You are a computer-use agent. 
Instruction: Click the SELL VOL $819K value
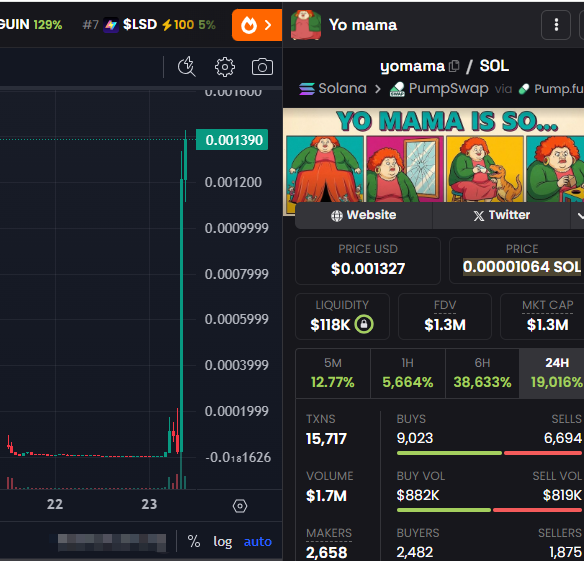tap(562, 495)
